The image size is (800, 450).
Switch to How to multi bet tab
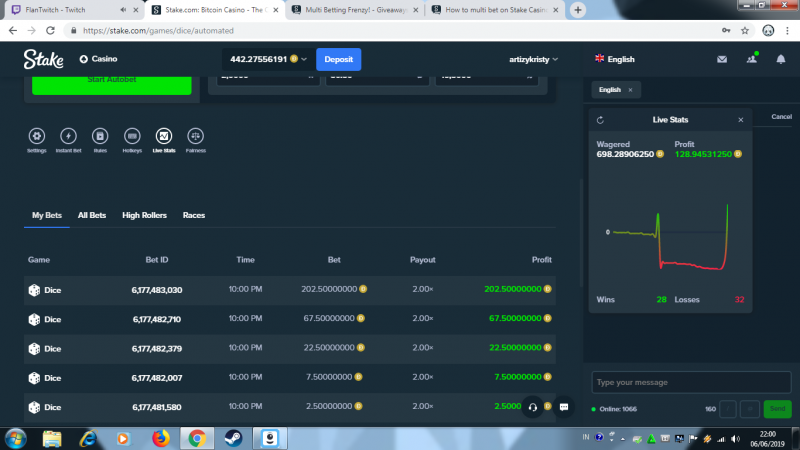495,10
